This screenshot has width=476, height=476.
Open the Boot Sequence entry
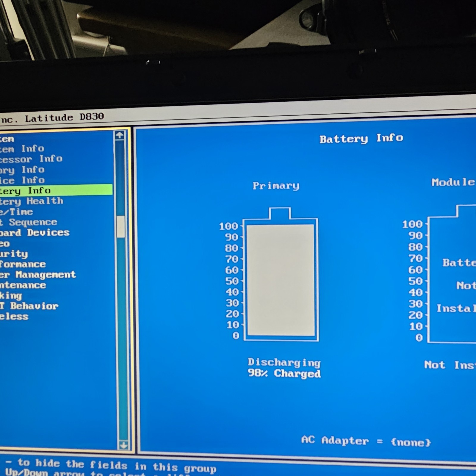[29, 222]
